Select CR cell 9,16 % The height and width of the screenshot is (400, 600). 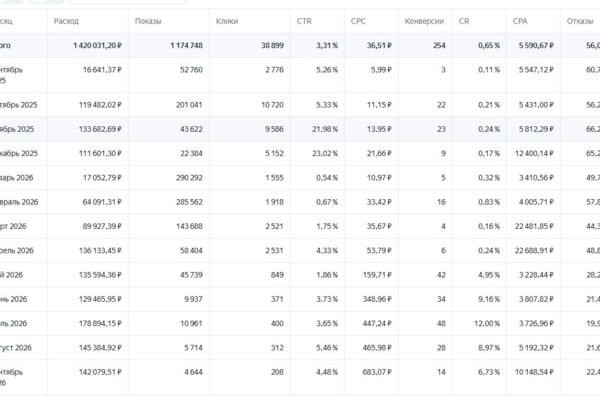(x=489, y=299)
